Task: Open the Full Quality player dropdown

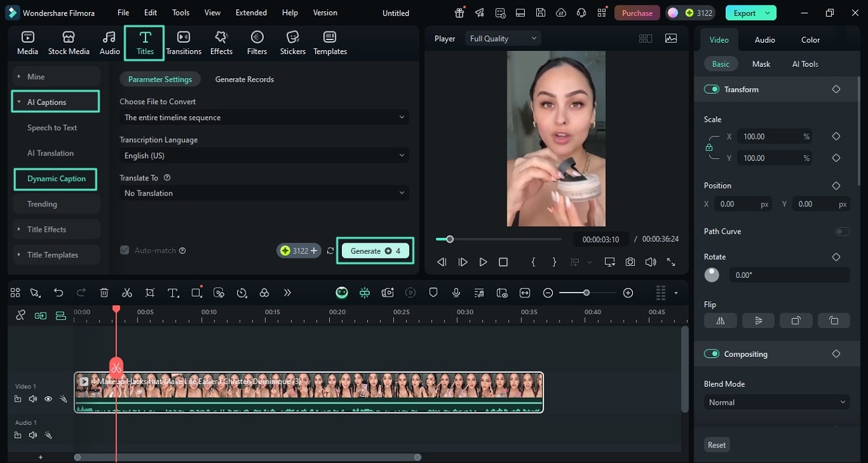Action: [503, 39]
